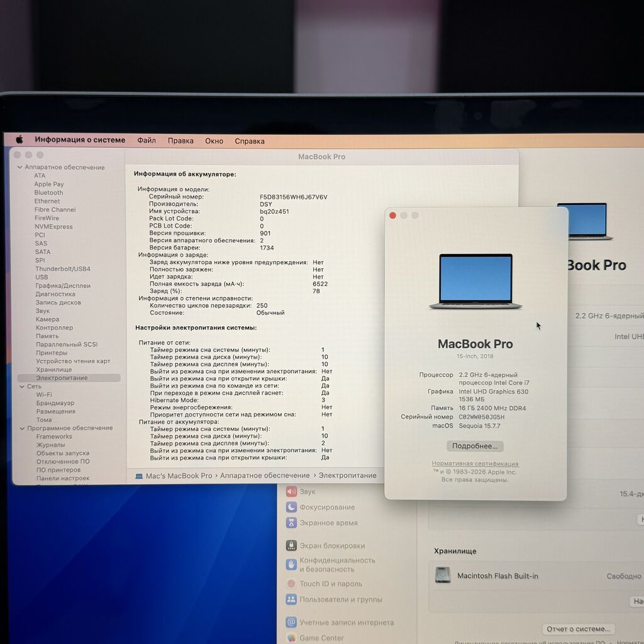Open Звук icon in System Settings
The image size is (644, 644).
pos(291,491)
